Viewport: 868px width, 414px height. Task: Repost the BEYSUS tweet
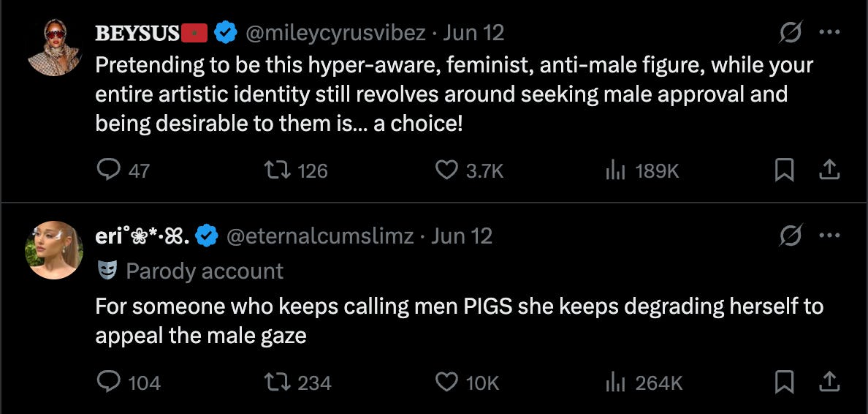point(277,170)
